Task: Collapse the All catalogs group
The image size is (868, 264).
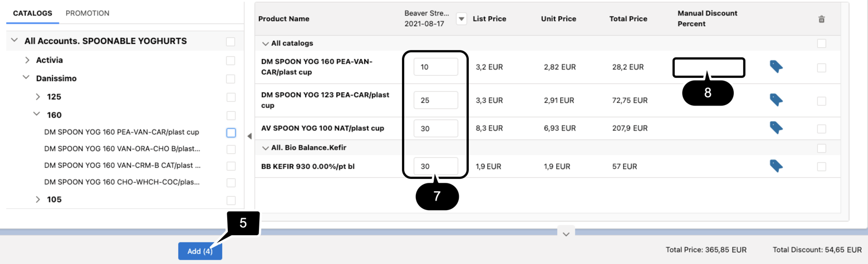Action: [264, 43]
